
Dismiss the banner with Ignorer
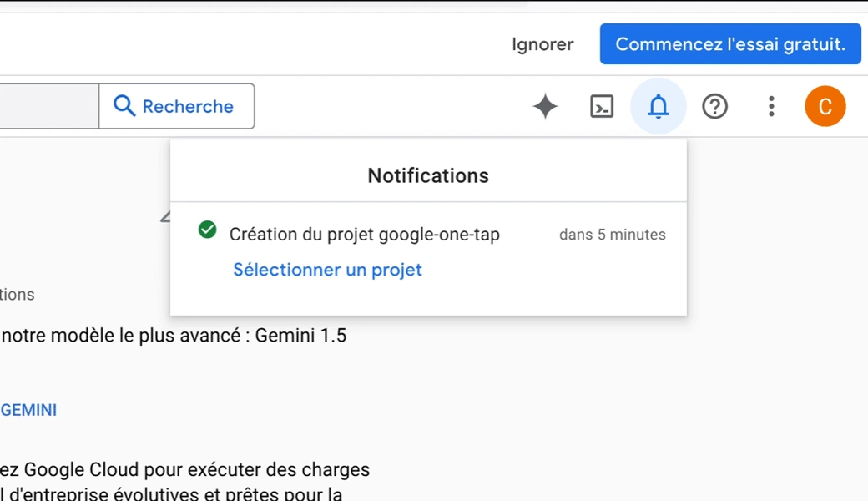tap(542, 44)
